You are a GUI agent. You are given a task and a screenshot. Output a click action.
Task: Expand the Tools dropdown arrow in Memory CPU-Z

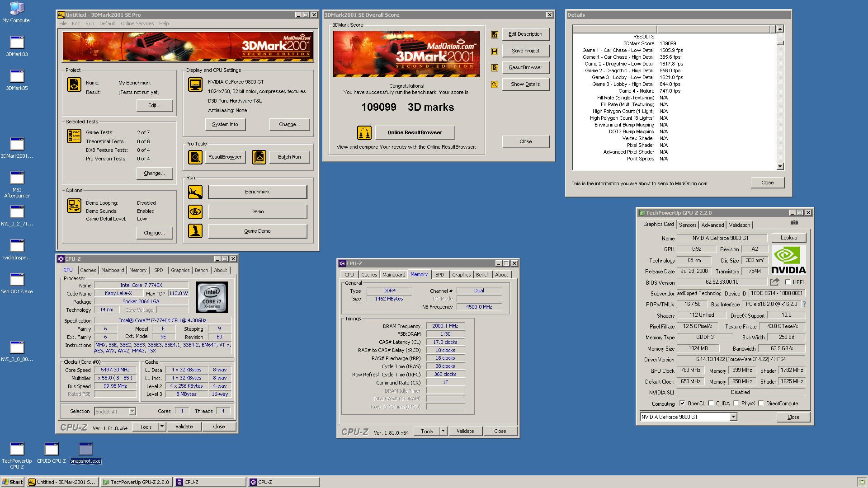[x=443, y=431]
